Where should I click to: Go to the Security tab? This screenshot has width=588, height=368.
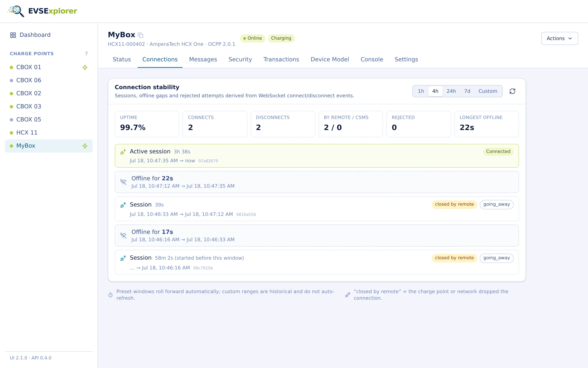click(240, 59)
